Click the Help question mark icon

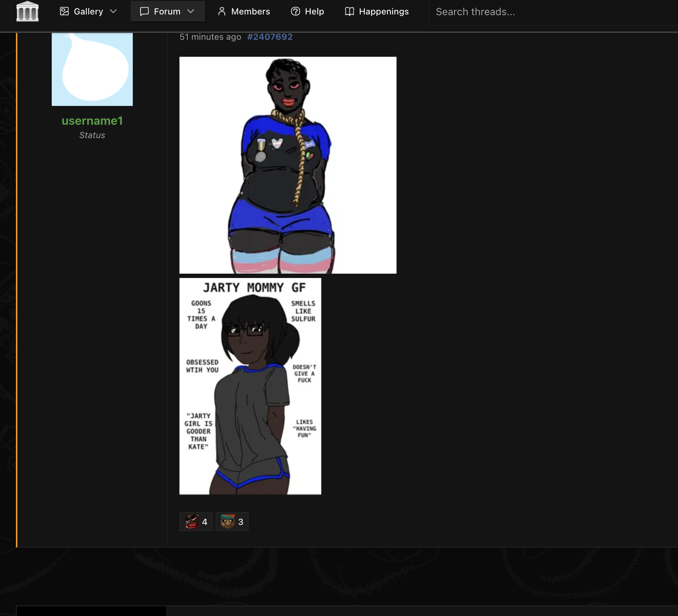coord(296,12)
